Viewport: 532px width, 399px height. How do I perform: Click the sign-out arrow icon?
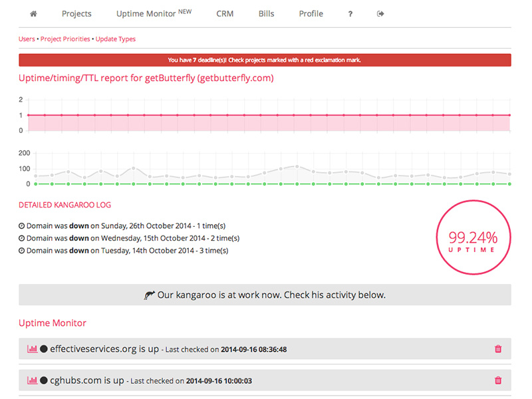coord(380,14)
